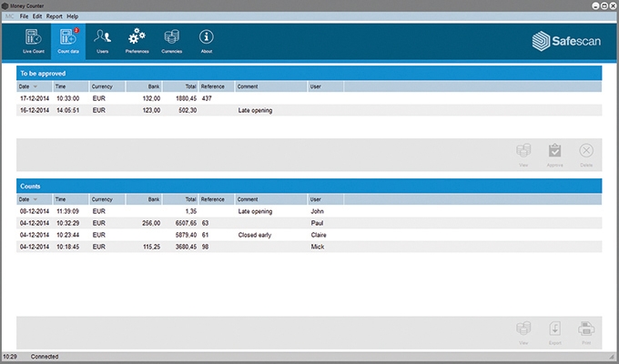Click the Print icon under Counts
The image size is (619, 364).
pos(586,331)
